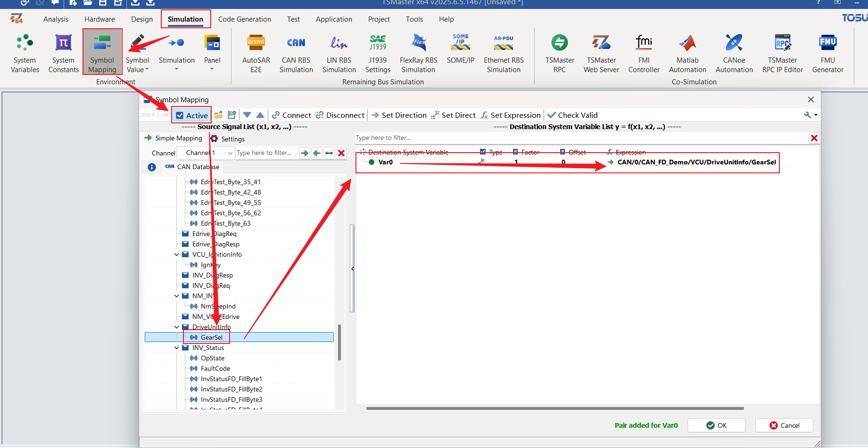The width and height of the screenshot is (868, 448).
Task: Click the blue info icon tab
Action: [152, 167]
